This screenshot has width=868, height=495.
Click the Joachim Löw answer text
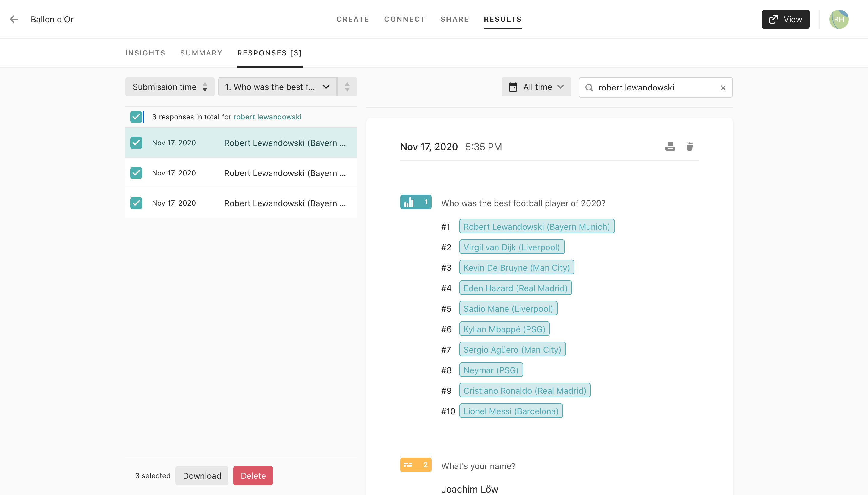point(469,489)
